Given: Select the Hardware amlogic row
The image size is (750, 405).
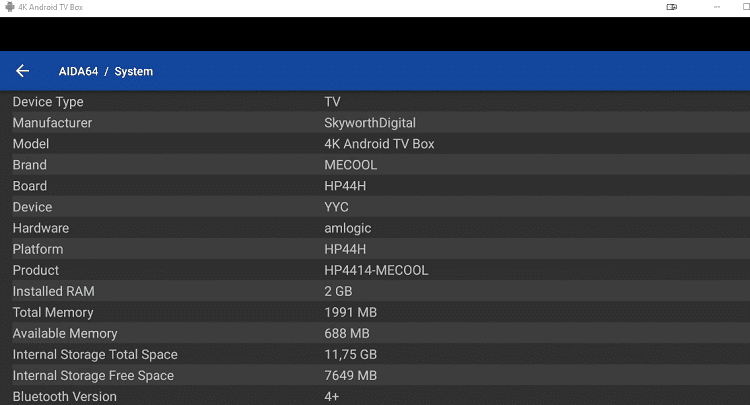Looking at the screenshot, I should (375, 228).
